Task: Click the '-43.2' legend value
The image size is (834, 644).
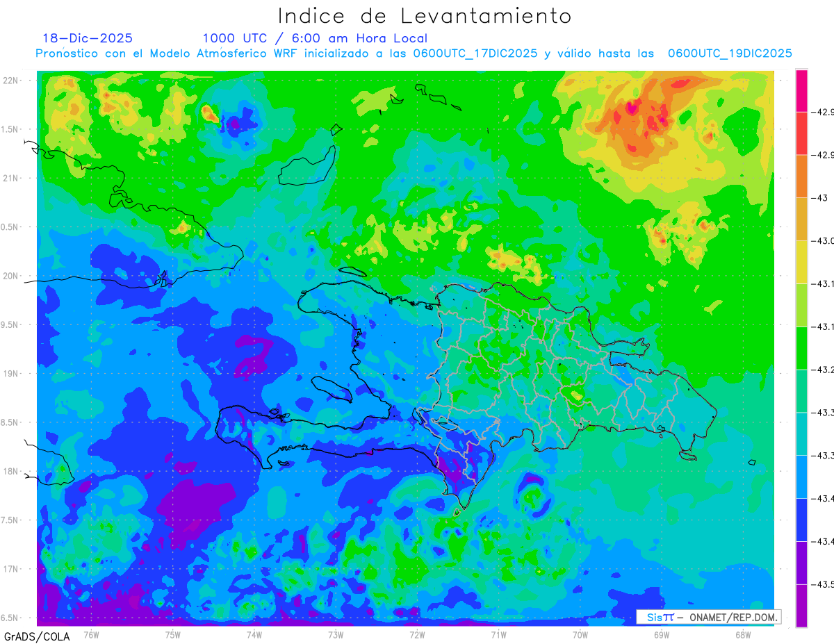Action: (824, 370)
